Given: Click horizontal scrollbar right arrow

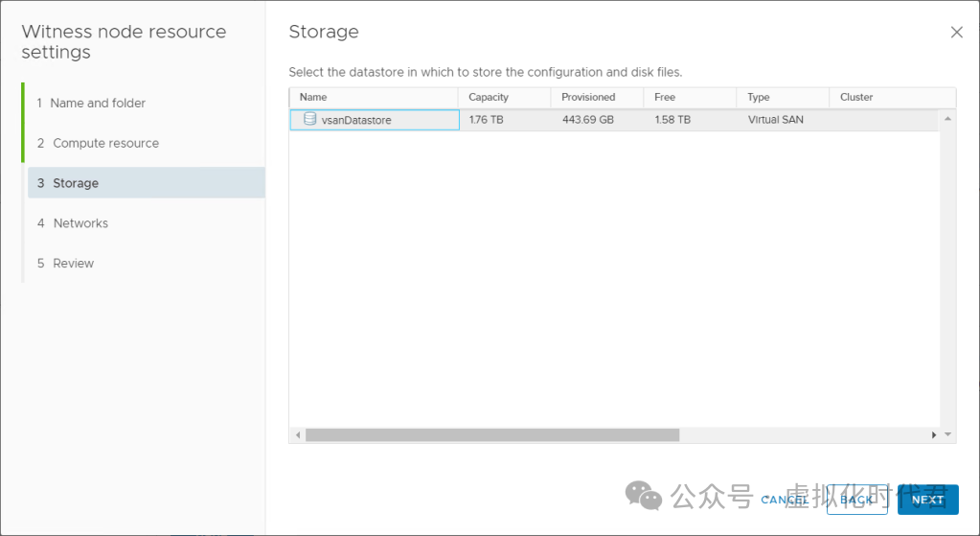Looking at the screenshot, I should [x=934, y=435].
